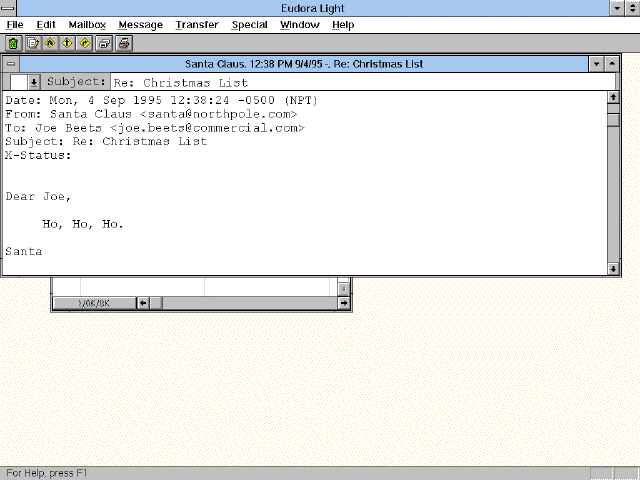Open the Help menu
Screen dimensions: 640x480
tap(343, 25)
